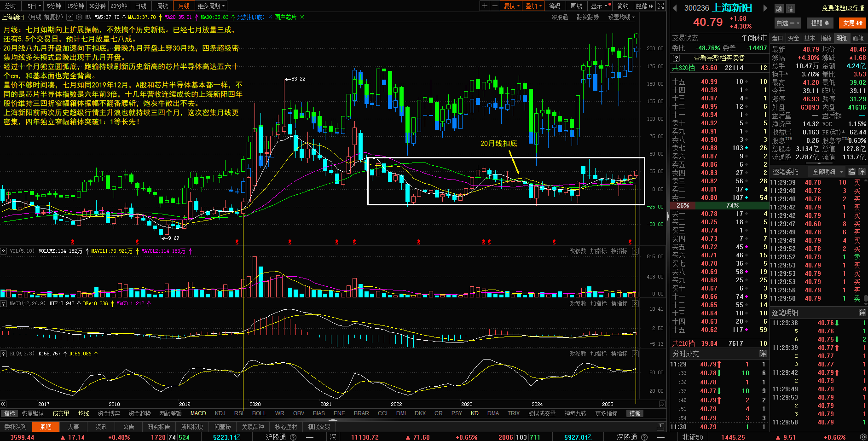Toggle the 筹码 chip distribution view
This screenshot has height=441, width=868.
[x=555, y=6]
